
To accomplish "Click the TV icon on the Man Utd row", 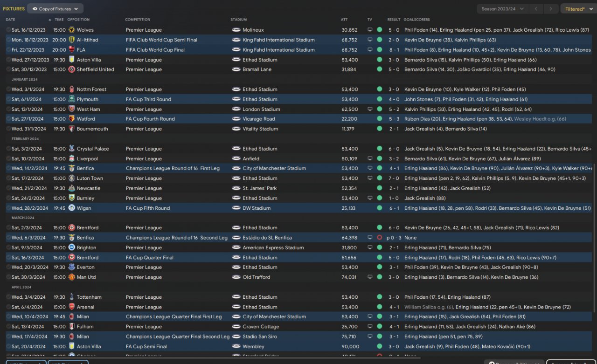I will pyautogui.click(x=370, y=277).
